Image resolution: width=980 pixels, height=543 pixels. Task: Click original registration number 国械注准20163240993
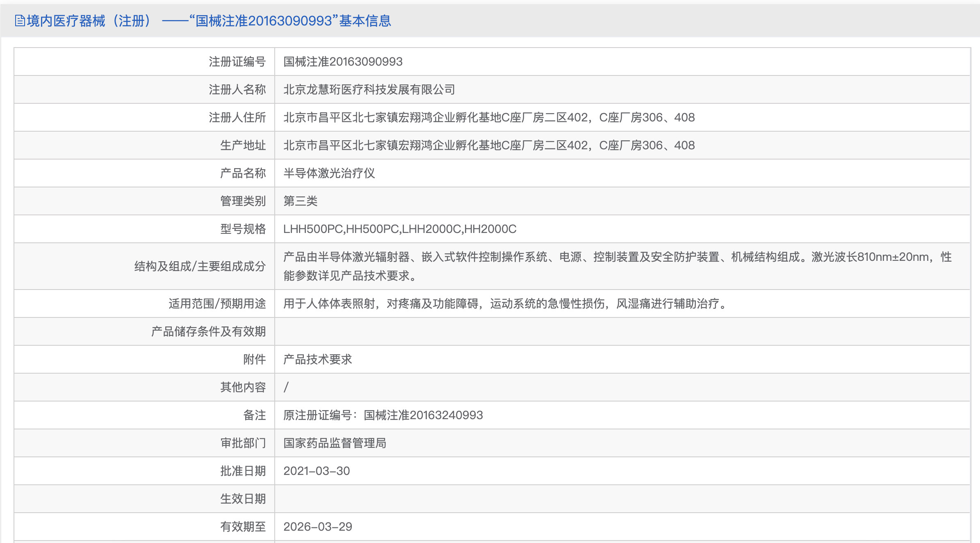pyautogui.click(x=423, y=415)
